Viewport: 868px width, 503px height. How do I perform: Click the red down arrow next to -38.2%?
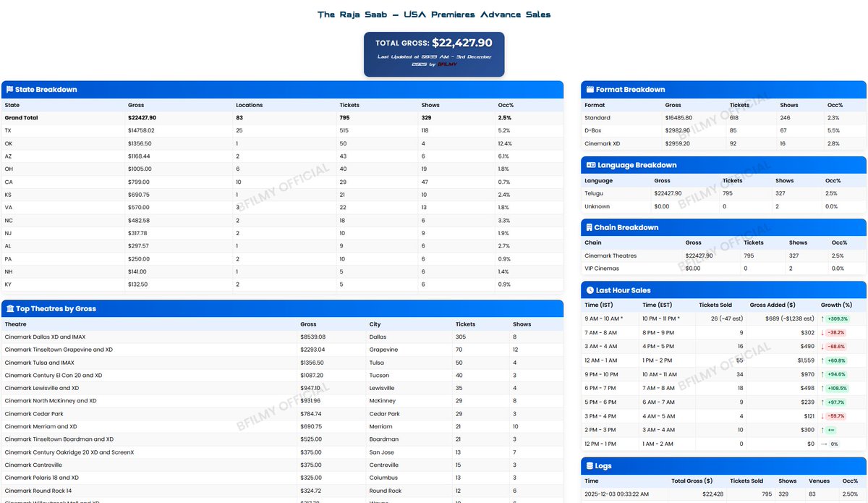823,332
